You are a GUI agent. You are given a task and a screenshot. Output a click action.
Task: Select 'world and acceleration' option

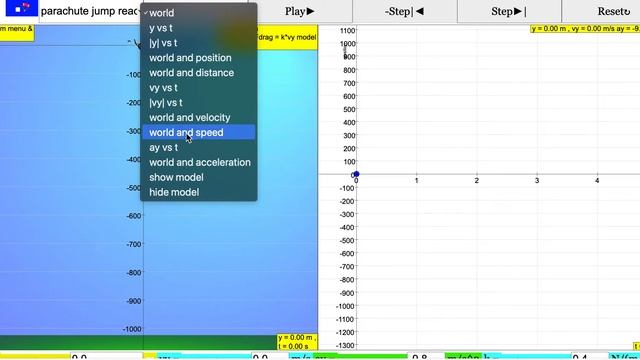point(199,162)
